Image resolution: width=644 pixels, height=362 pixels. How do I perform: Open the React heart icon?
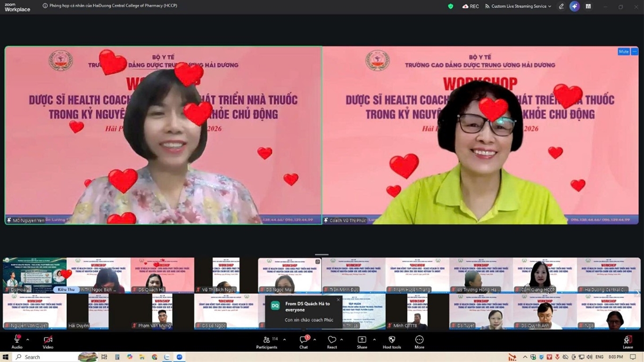pos(332,342)
